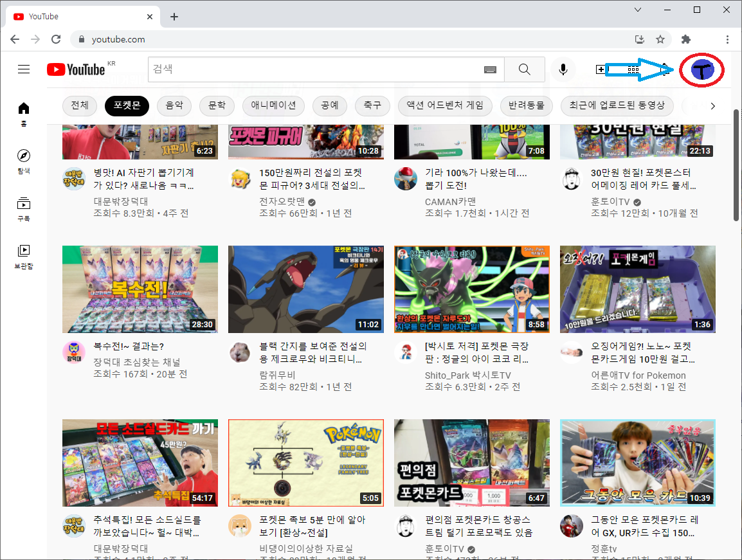Activate voice search microphone

point(563,69)
